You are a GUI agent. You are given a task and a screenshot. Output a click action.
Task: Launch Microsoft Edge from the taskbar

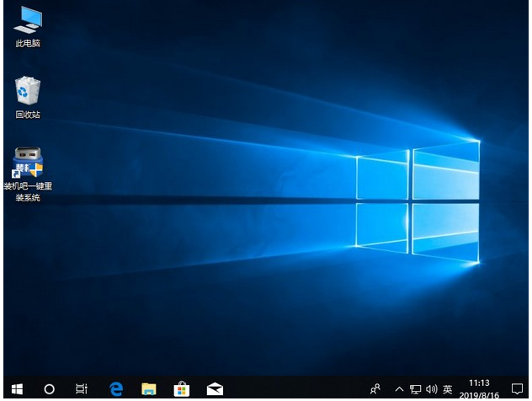pyautogui.click(x=116, y=388)
